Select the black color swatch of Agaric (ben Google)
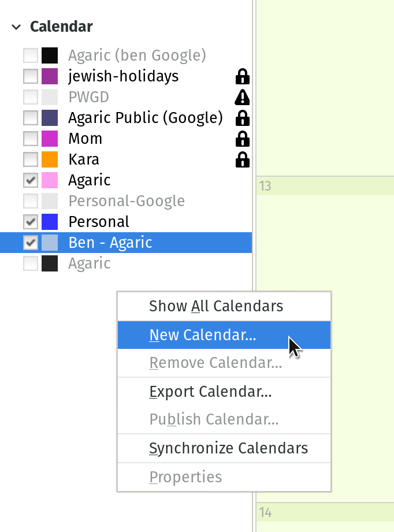This screenshot has height=532, width=394. tap(51, 55)
